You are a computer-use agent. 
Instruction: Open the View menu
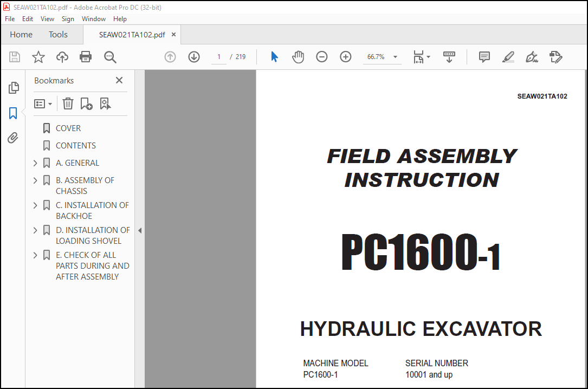[47, 19]
